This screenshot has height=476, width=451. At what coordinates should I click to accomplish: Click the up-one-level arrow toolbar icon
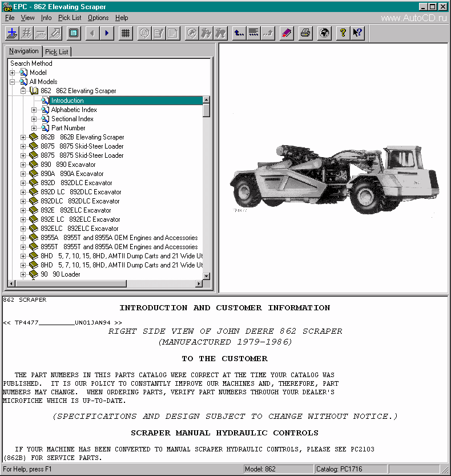pyautogui.click(x=239, y=33)
